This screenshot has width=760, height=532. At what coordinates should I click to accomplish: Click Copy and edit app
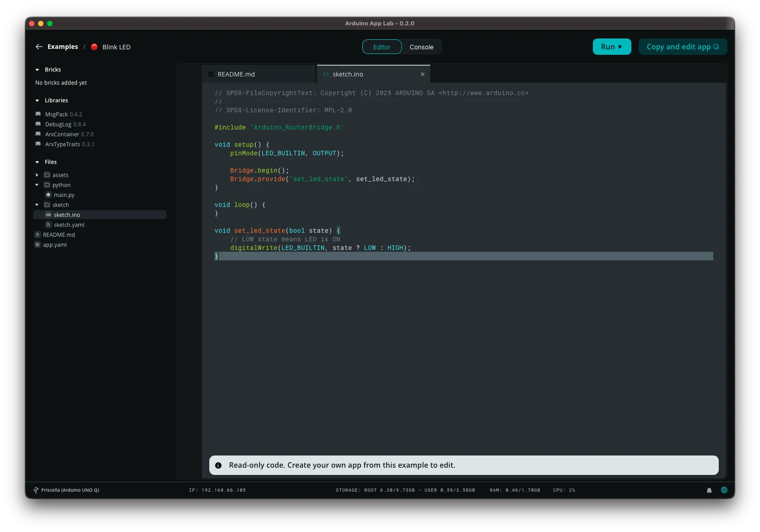point(683,47)
